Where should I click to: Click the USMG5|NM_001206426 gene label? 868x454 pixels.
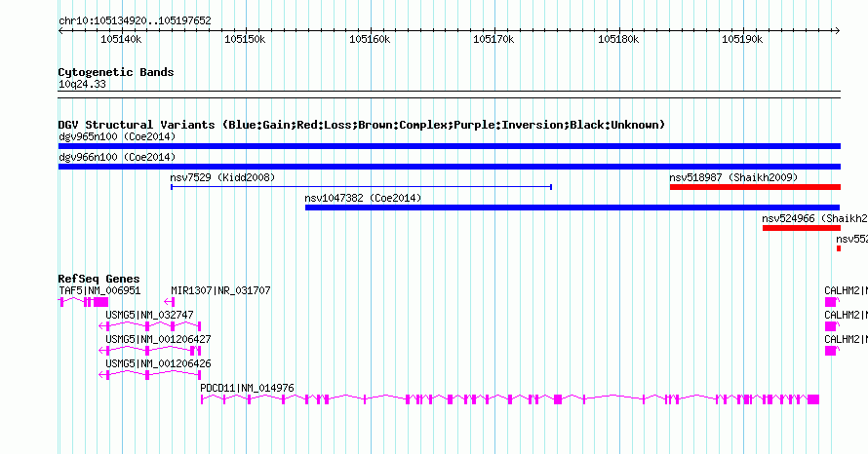click(158, 363)
